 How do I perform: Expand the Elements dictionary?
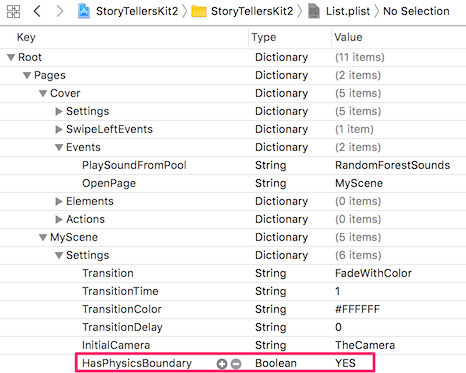pos(59,201)
